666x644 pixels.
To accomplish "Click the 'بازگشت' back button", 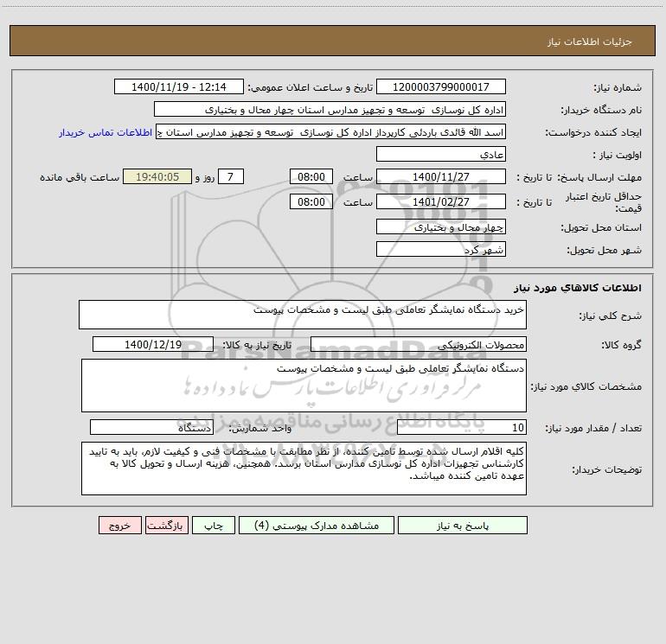I will click(x=167, y=526).
